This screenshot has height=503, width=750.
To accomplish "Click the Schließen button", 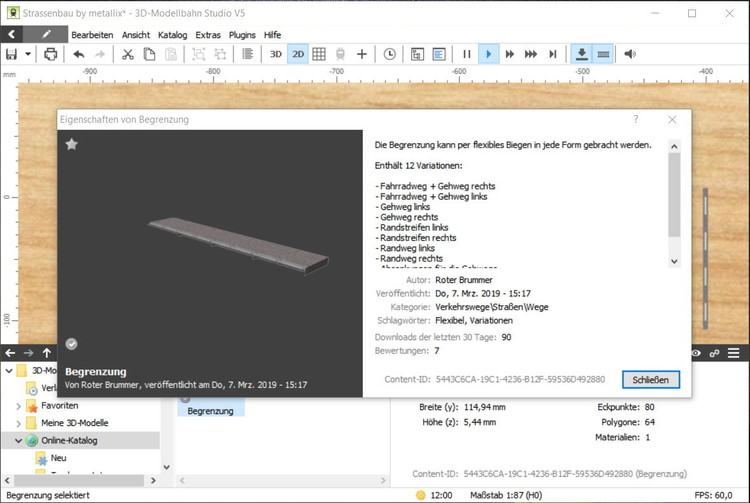I will click(x=651, y=379).
